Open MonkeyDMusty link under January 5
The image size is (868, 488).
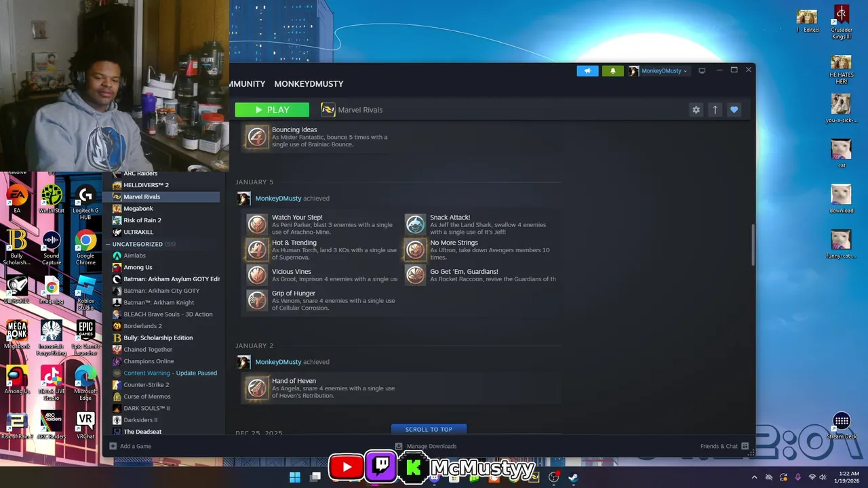pyautogui.click(x=278, y=199)
